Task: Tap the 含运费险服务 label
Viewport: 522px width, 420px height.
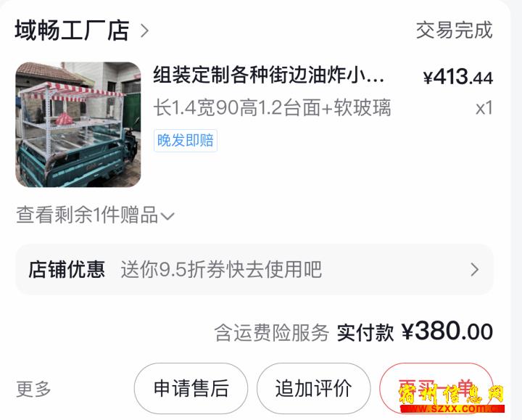Action: 272,333
